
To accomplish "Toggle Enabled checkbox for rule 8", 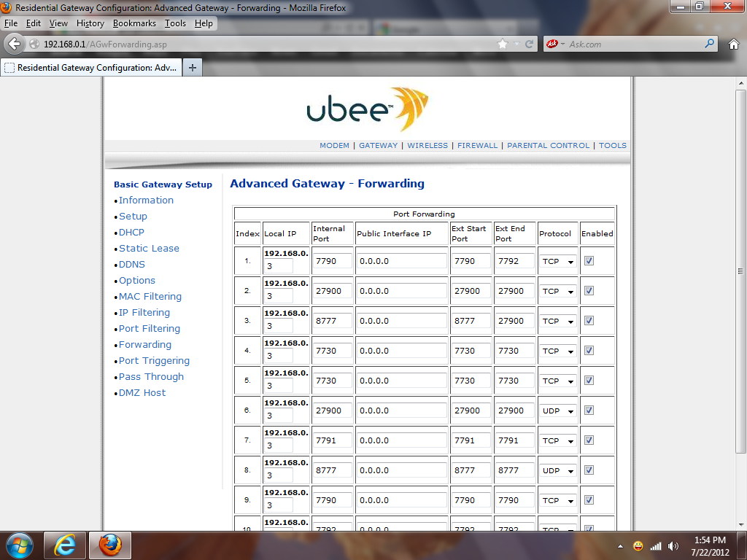I will pos(589,470).
